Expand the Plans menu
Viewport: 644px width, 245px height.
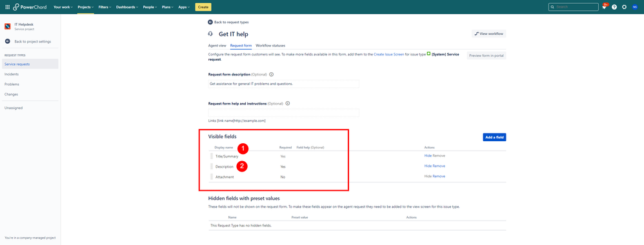coord(168,7)
